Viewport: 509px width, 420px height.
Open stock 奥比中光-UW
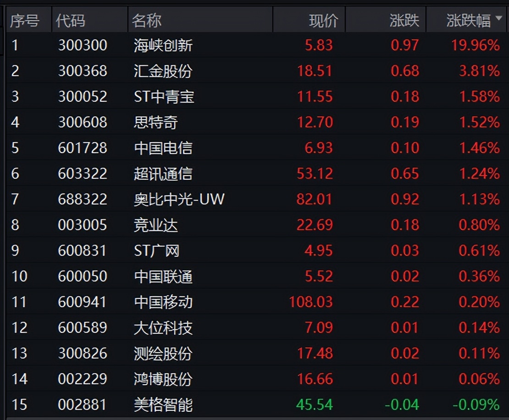tap(179, 199)
